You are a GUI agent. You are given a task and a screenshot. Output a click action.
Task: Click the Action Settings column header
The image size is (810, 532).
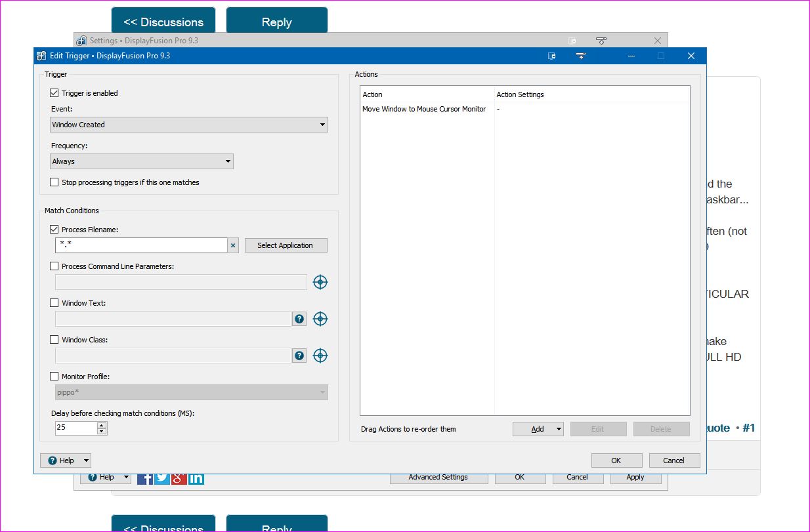(591, 94)
